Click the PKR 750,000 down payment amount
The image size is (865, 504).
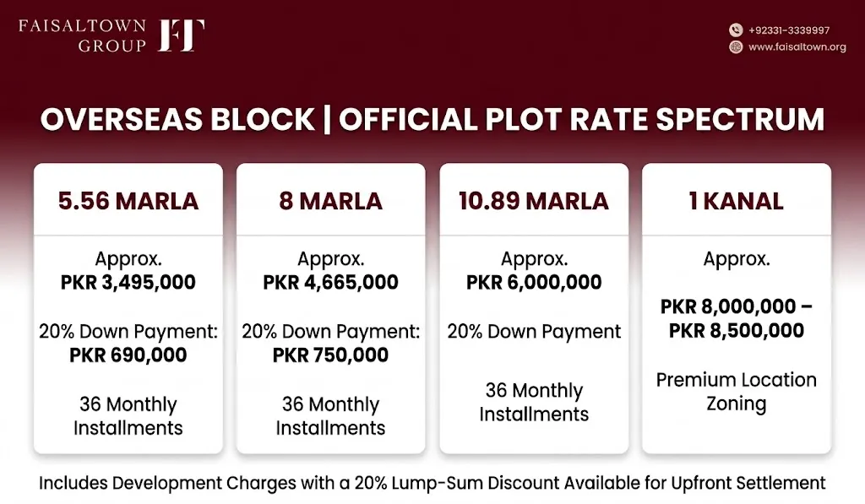[x=330, y=355]
